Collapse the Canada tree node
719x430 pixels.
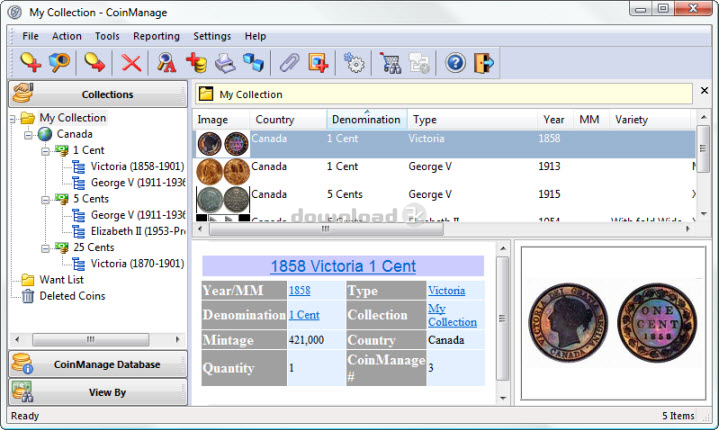tap(29, 134)
